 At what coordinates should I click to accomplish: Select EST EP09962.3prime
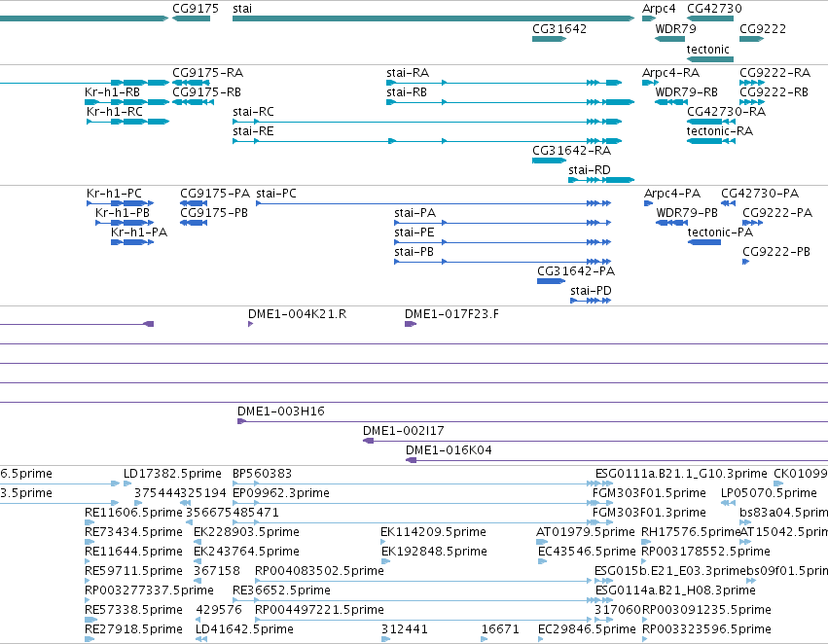[x=422, y=503]
